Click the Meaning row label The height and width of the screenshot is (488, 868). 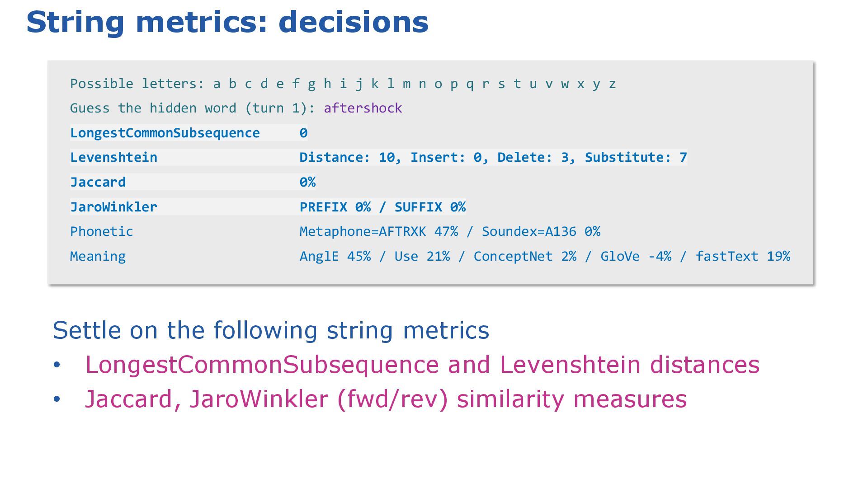click(x=98, y=257)
